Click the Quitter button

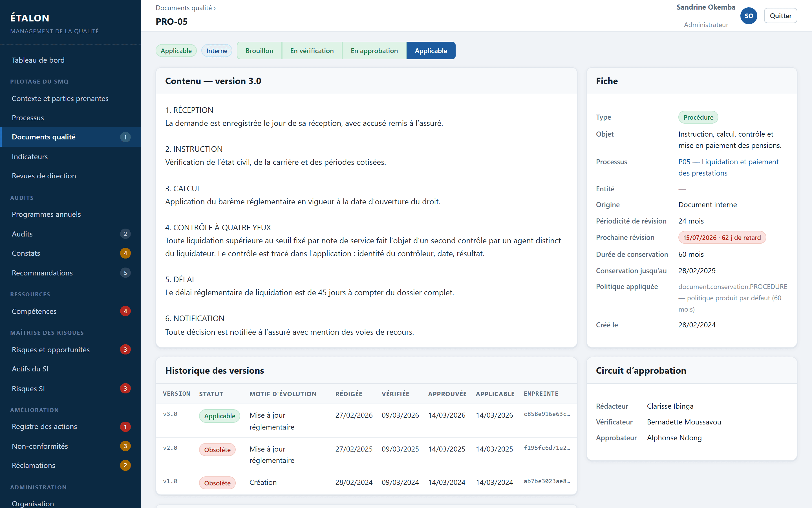pos(780,16)
